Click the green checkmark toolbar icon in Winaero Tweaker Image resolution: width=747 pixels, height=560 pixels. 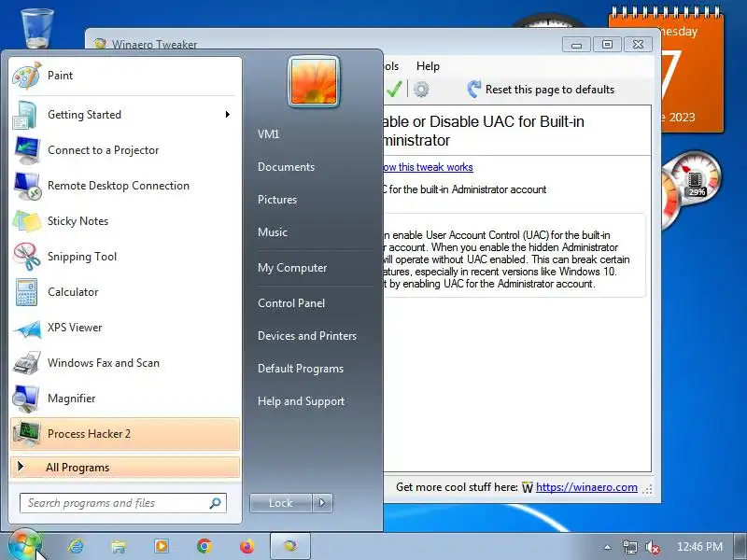394,89
